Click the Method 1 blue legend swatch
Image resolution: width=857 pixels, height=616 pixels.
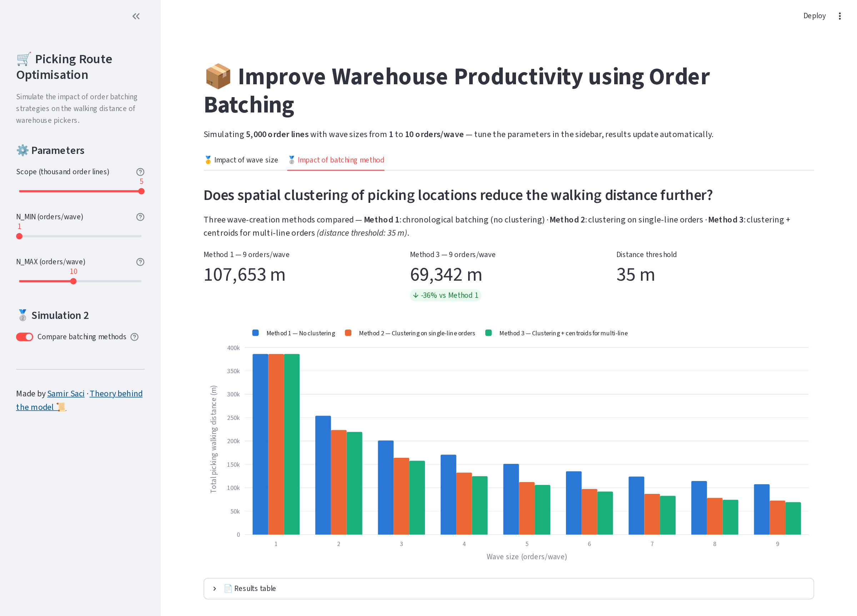[x=255, y=333]
